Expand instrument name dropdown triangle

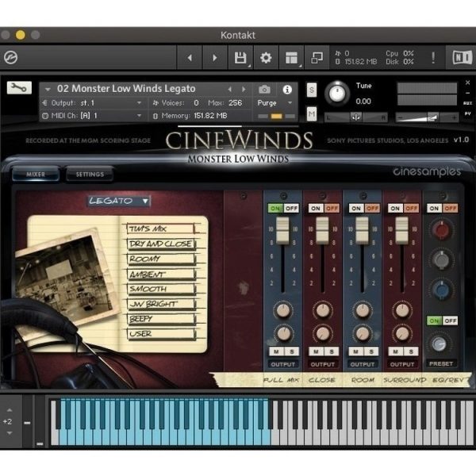[48, 89]
